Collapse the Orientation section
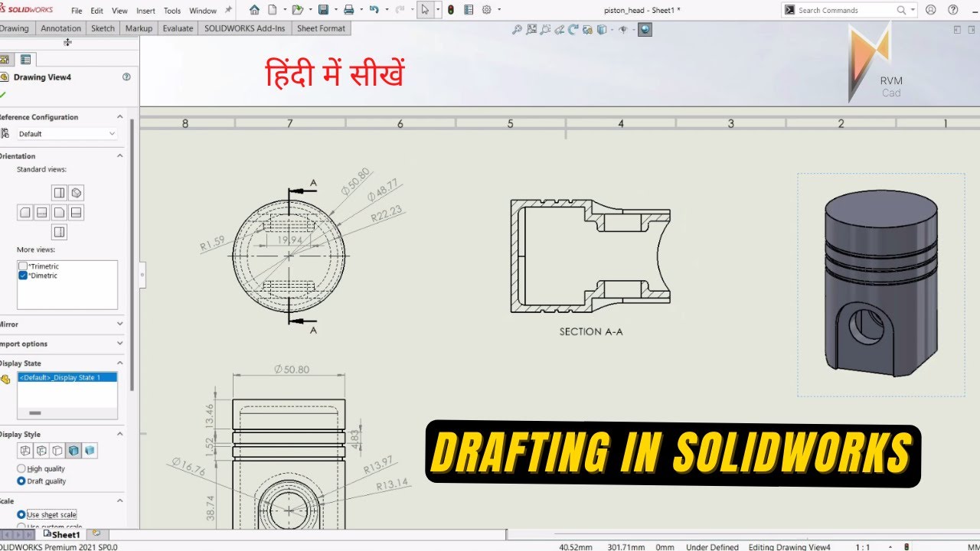980x551 pixels. pyautogui.click(x=119, y=155)
